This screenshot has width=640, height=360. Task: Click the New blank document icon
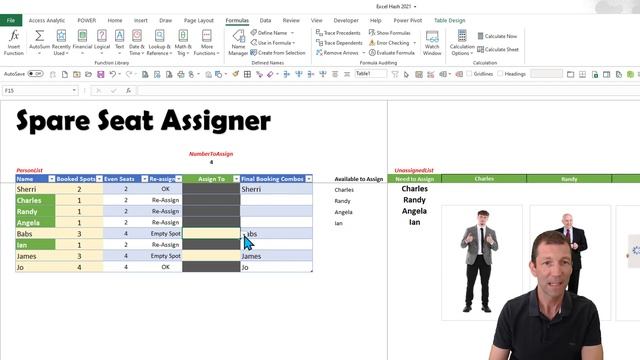point(64,74)
